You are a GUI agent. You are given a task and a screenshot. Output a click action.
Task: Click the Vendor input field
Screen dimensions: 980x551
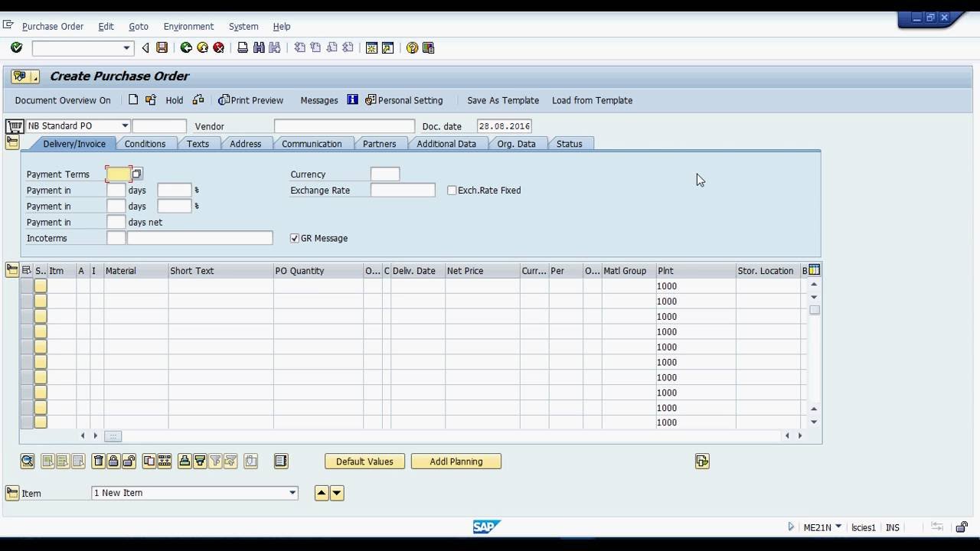[x=344, y=126]
